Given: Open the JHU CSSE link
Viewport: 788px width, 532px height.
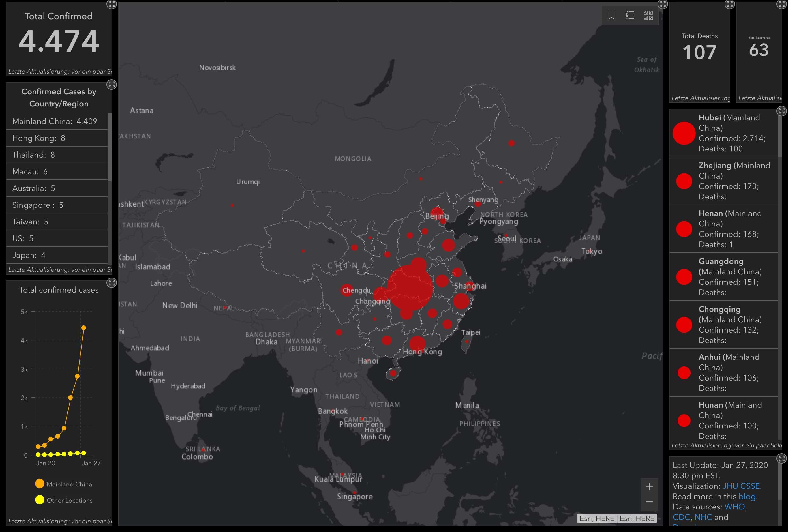Looking at the screenshot, I should click(x=741, y=486).
